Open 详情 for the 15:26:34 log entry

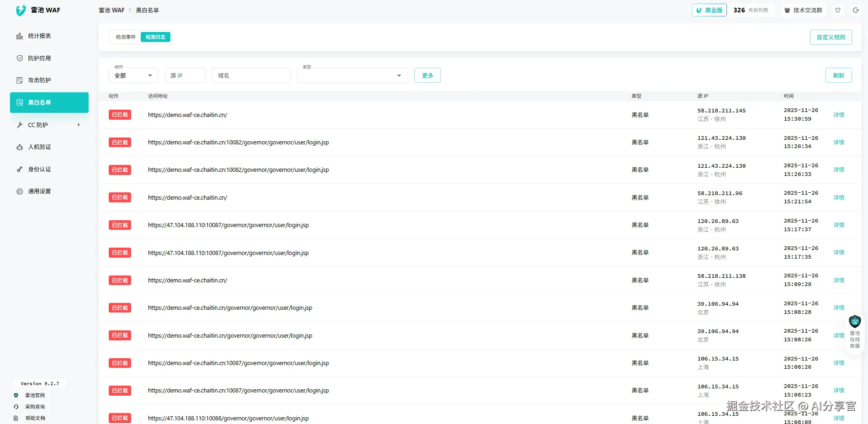(x=839, y=143)
